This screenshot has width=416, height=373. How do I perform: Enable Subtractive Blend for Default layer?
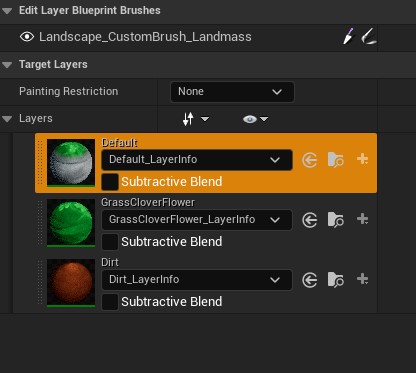(x=110, y=182)
